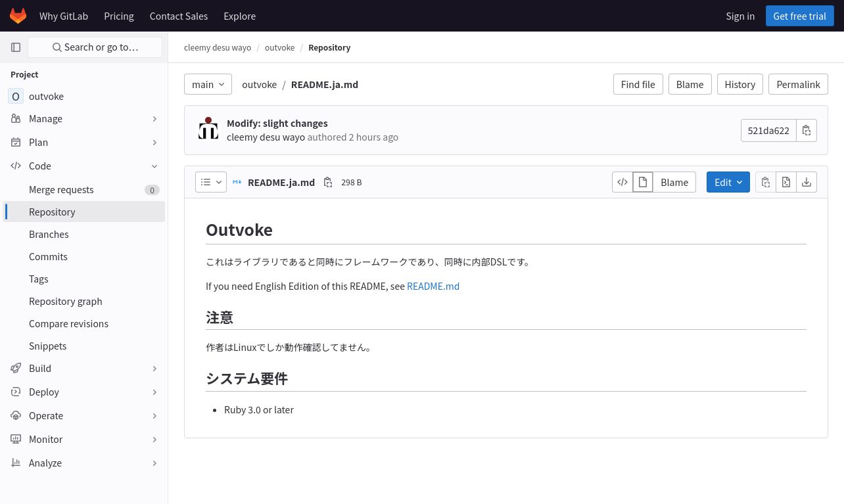Follow the README.md link
This screenshot has height=504, width=844.
(x=433, y=286)
